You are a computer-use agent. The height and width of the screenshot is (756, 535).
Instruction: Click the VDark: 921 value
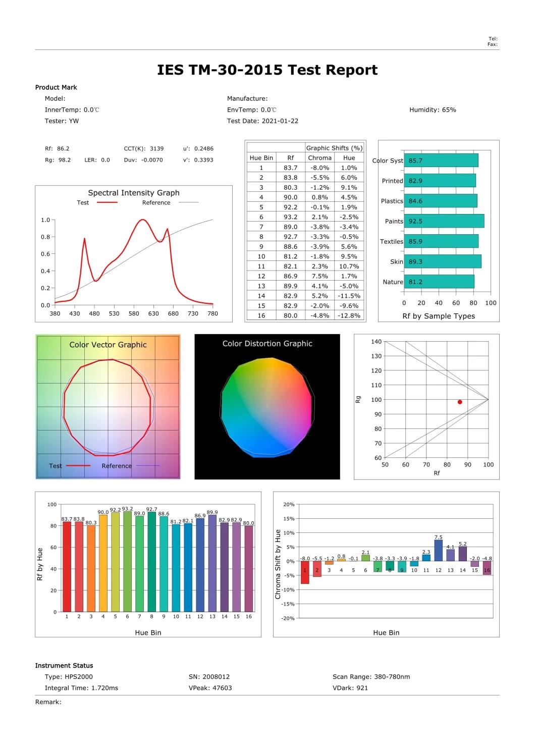tap(350, 688)
